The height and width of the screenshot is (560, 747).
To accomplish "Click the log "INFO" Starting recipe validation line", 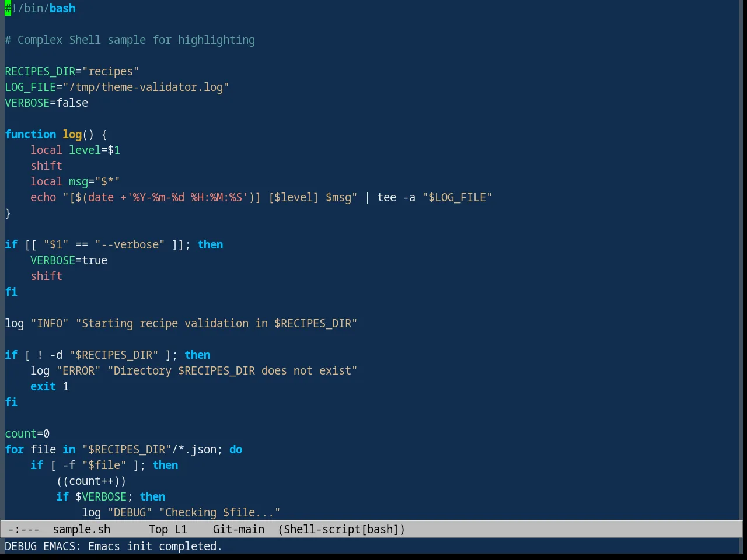I will 181,324.
